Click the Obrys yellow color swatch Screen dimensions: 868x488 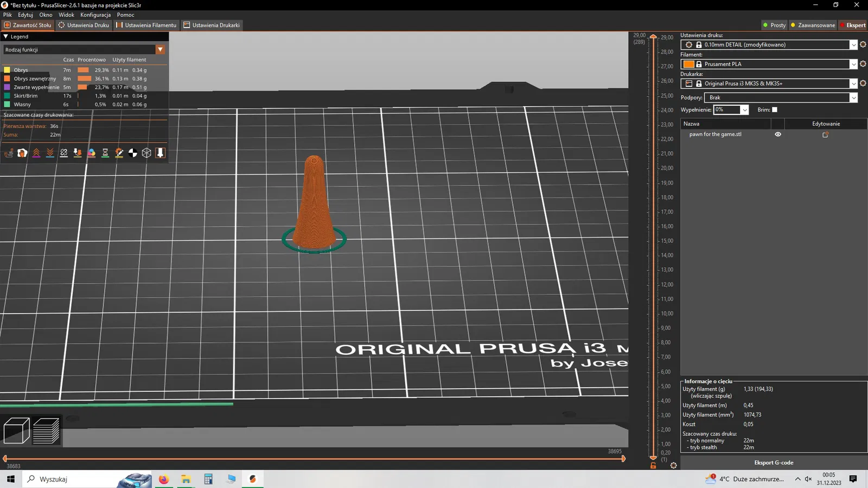coord(7,70)
